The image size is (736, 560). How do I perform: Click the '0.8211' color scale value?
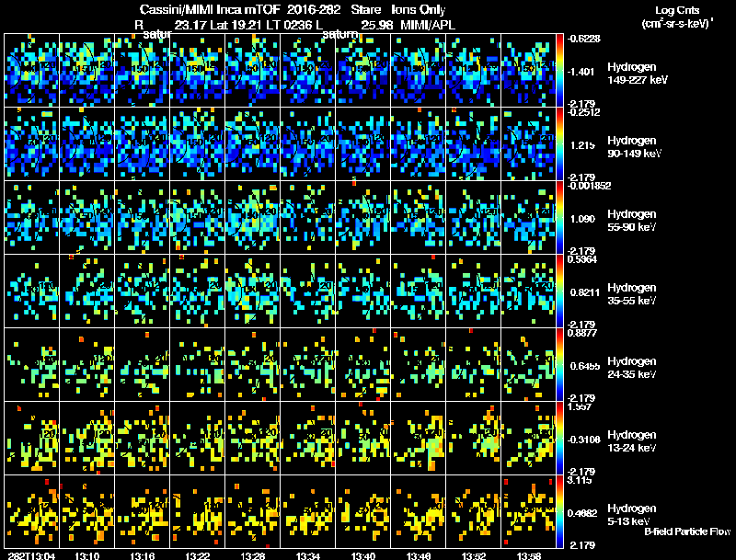click(x=585, y=292)
